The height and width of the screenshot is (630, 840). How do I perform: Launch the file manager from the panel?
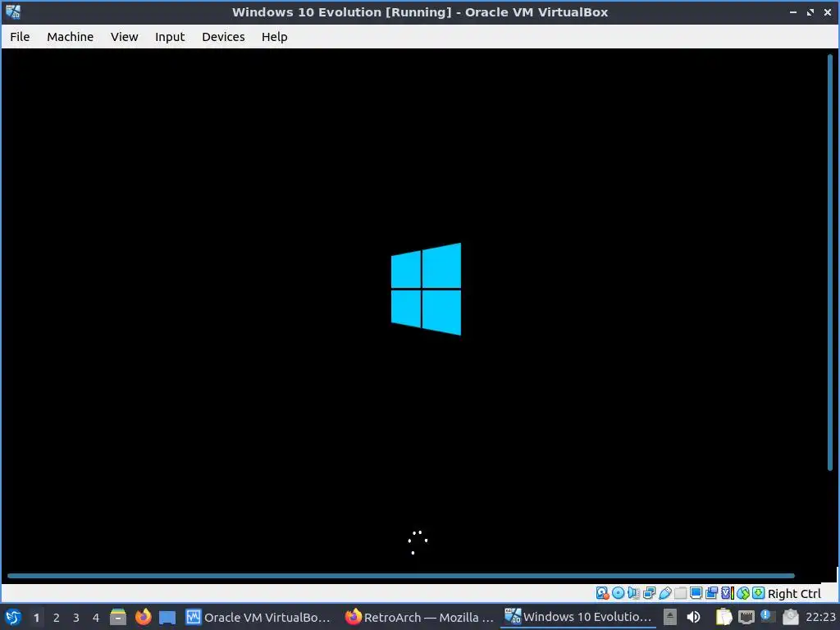pos(118,617)
